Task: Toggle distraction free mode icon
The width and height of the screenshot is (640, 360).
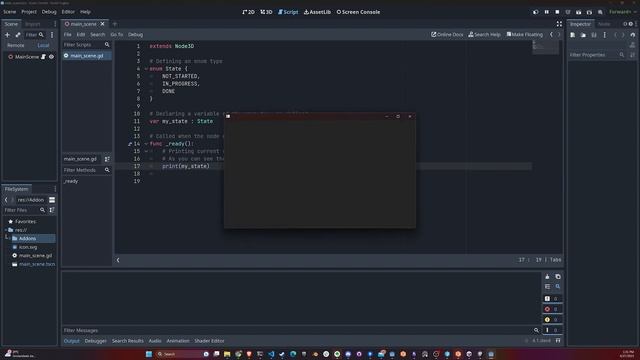Action: [x=559, y=24]
